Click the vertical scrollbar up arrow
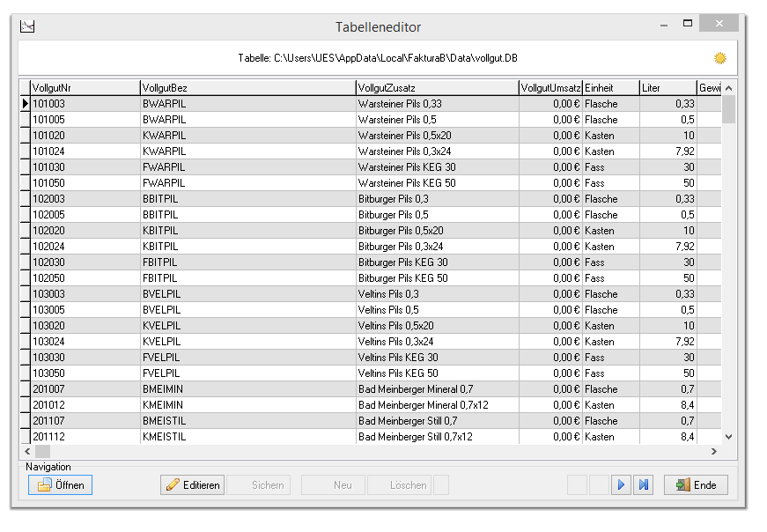 click(728, 88)
